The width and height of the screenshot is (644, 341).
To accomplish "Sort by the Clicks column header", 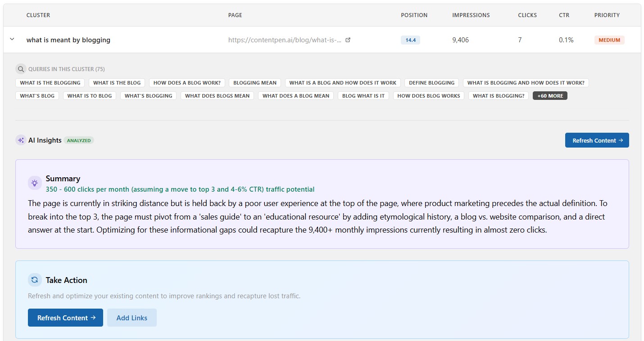I will [527, 15].
